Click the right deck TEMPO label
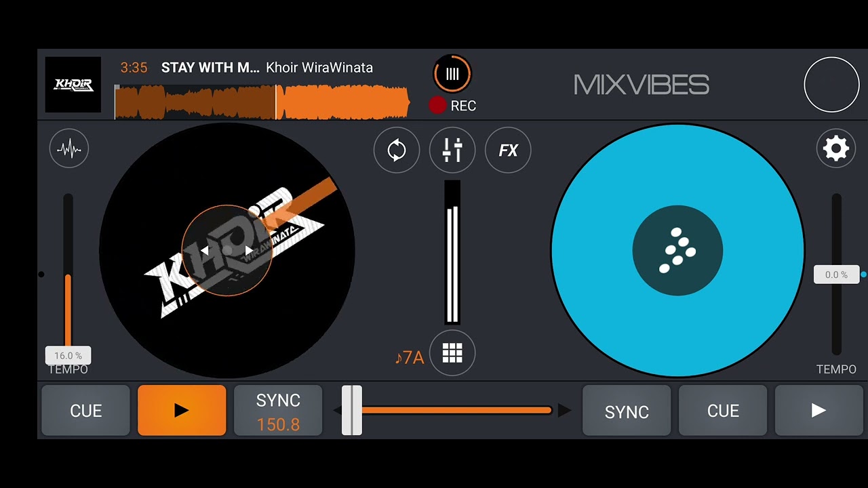 point(836,369)
